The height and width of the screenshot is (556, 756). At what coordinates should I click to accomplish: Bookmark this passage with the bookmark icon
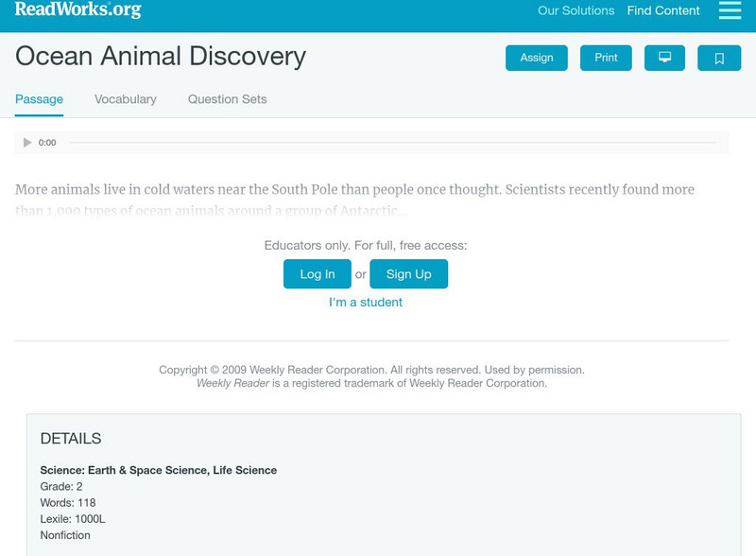(x=719, y=58)
